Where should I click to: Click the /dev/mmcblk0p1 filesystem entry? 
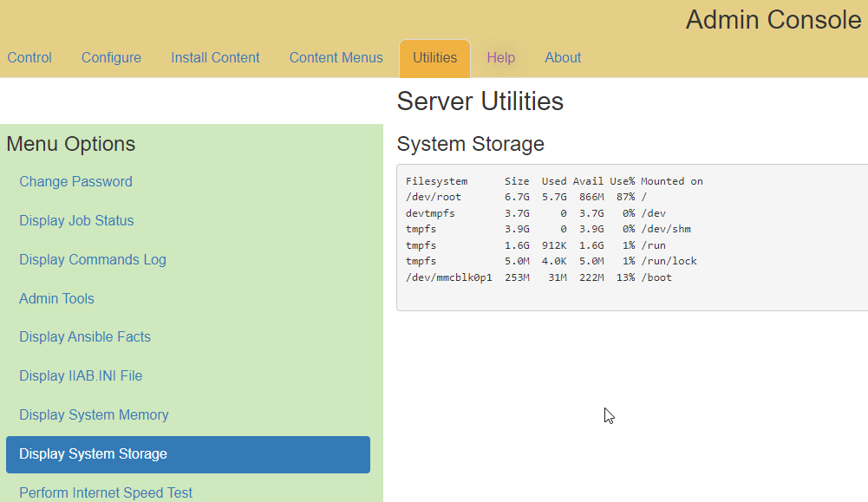click(x=449, y=277)
